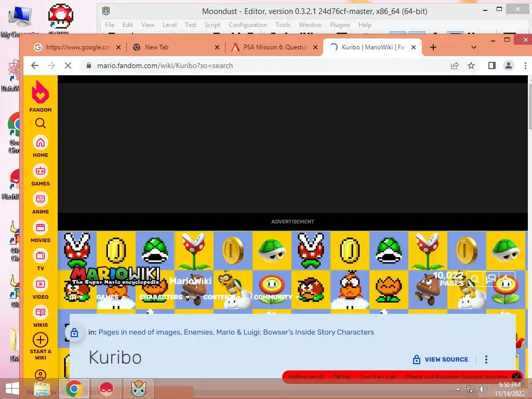Open Bowser's Inside Story Characters category

coord(295,332)
